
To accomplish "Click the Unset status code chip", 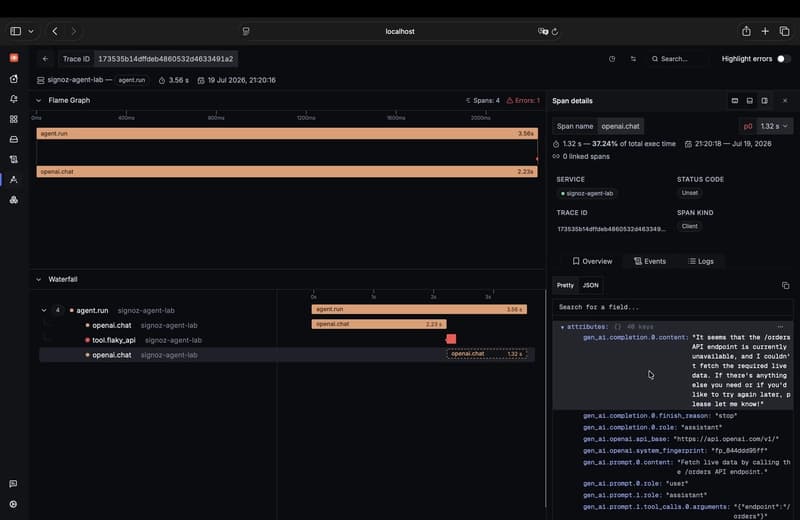I will (690, 193).
